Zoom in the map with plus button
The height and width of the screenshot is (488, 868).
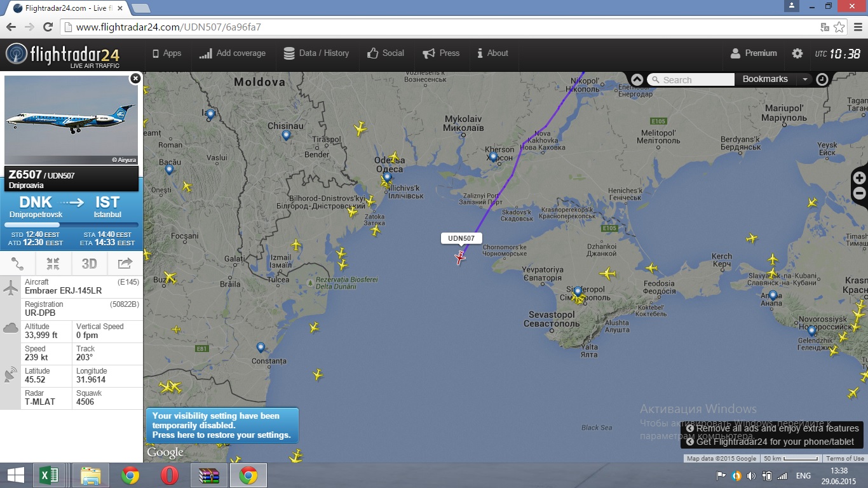(x=859, y=178)
